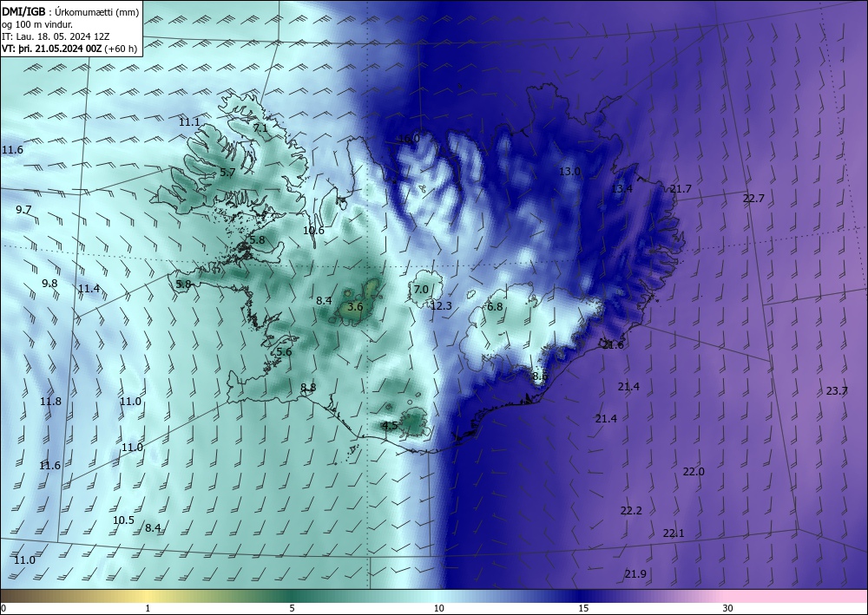868x615 pixels.
Task: Click the 11.1 value label
Action: click(189, 122)
